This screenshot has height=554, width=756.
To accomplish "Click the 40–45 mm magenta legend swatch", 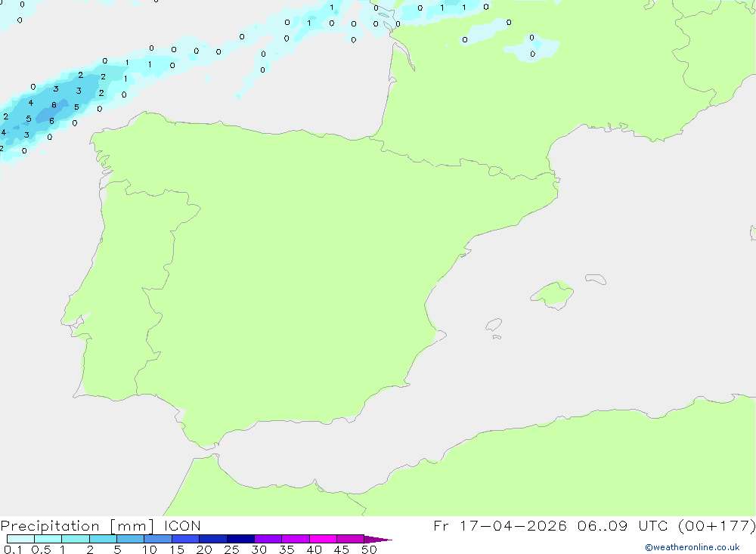I will 323,539.
